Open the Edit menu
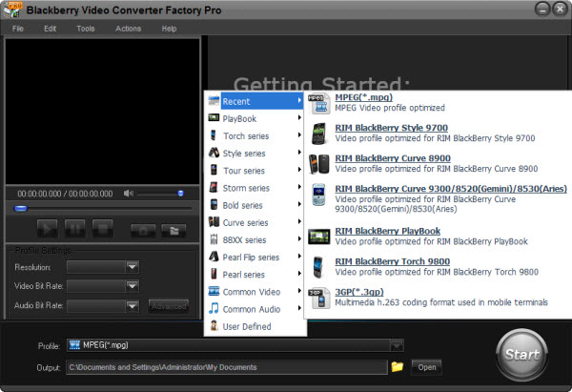 (x=50, y=29)
